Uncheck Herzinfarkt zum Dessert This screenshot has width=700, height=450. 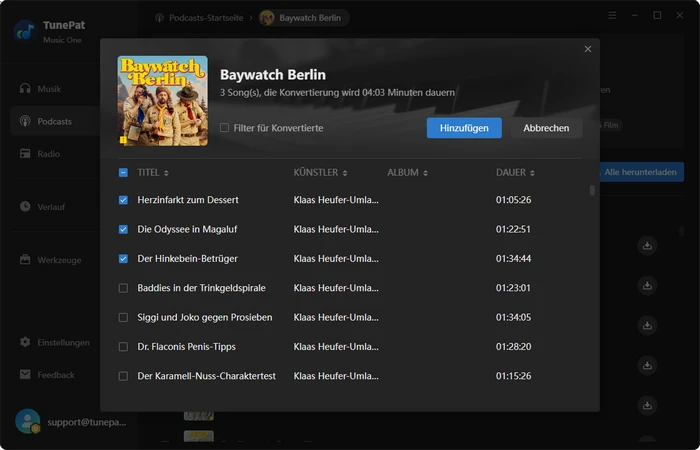coord(123,200)
